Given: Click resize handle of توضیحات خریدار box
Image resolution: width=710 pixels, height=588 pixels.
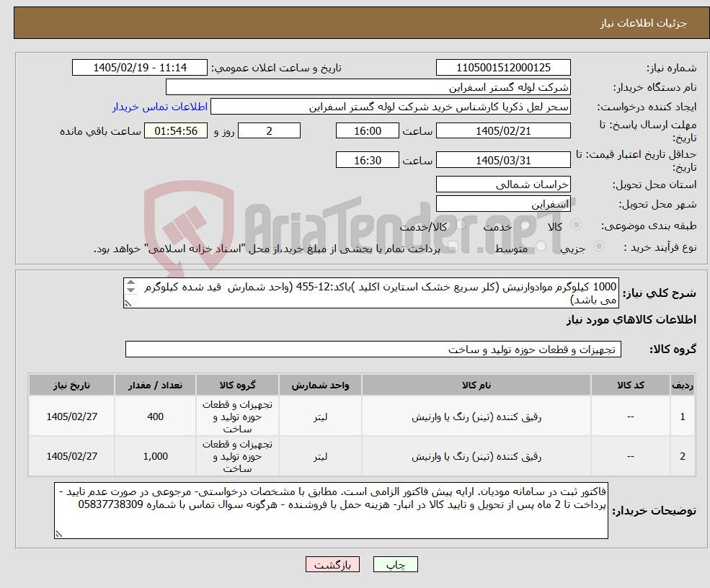Looking at the screenshot, I should [x=58, y=534].
